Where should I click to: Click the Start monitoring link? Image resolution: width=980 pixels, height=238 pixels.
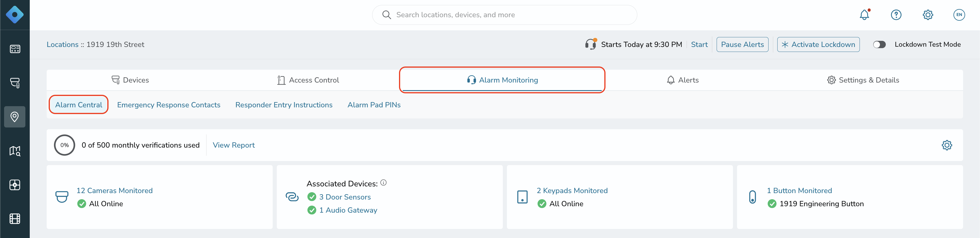pyautogui.click(x=699, y=45)
